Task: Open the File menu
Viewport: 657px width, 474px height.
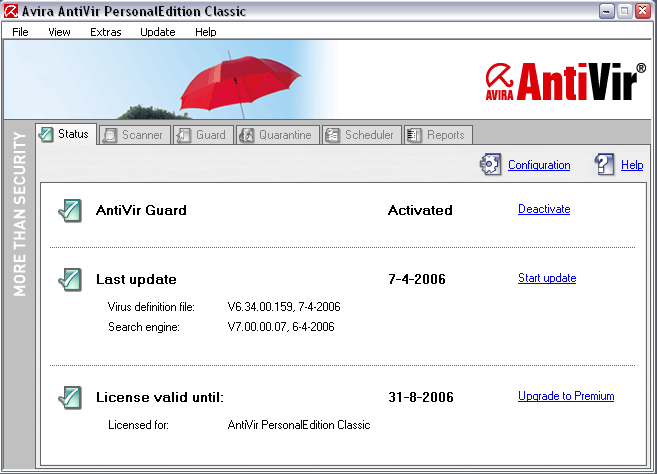Action: (x=20, y=32)
